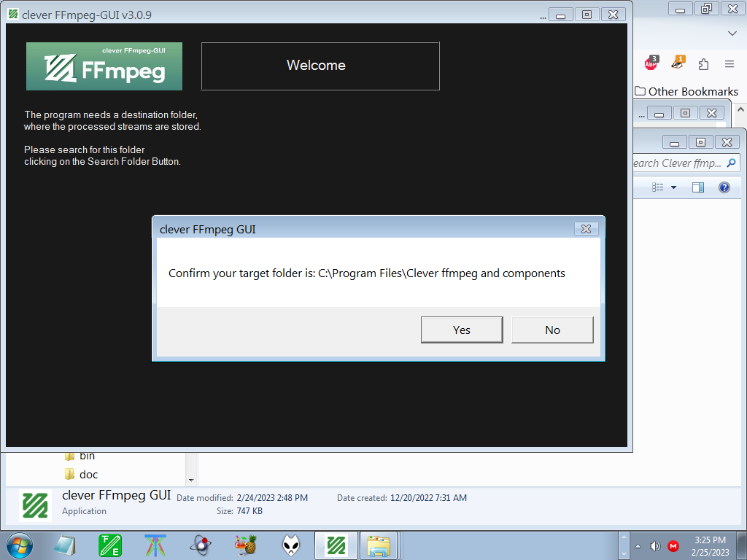Launch the blue-red T icon on the taskbar
This screenshot has width=747, height=560.
pos(155,545)
